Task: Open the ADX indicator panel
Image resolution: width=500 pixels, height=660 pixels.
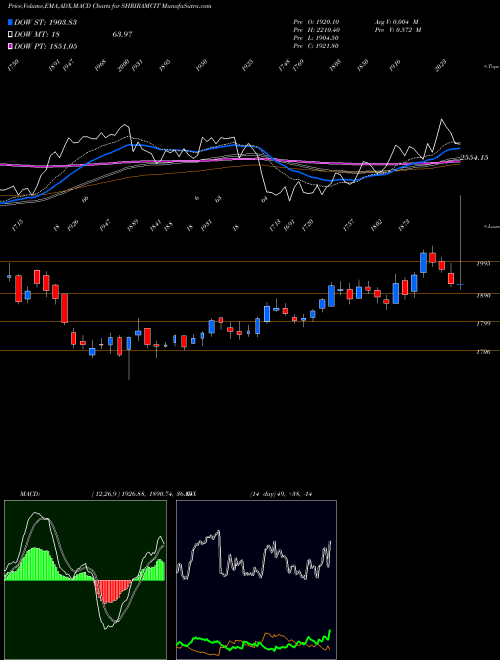Action: 256,580
